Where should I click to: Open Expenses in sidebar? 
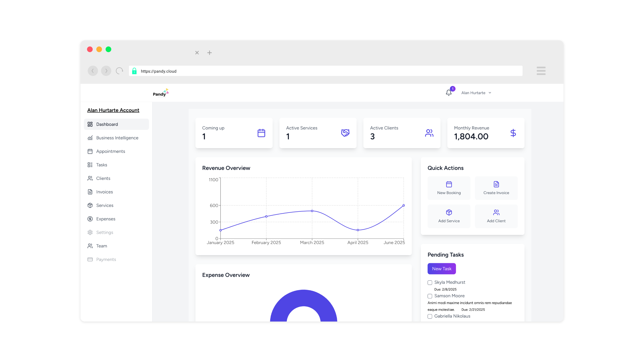(x=106, y=219)
